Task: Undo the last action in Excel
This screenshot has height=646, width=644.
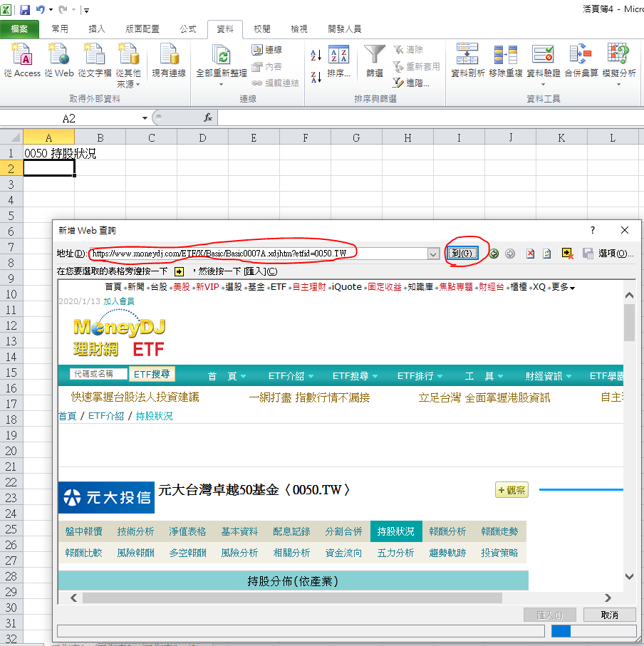Action: pyautogui.click(x=41, y=9)
